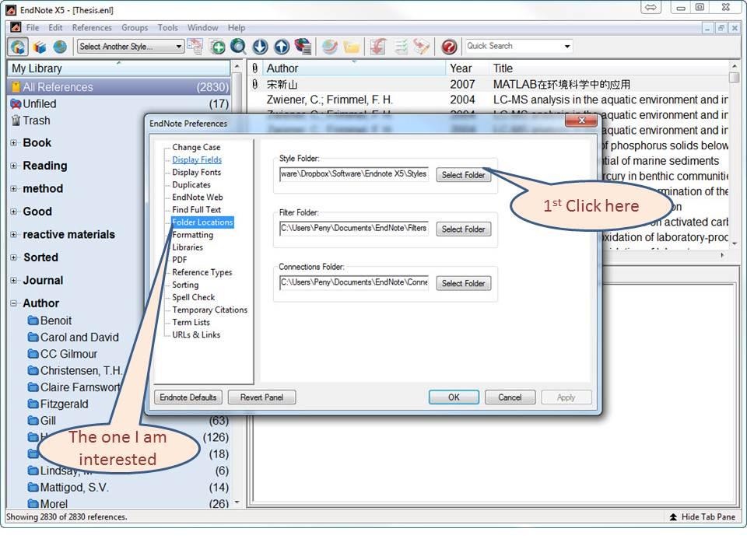The width and height of the screenshot is (747, 560).
Task: Confirm preferences with OK button
Action: [x=454, y=397]
